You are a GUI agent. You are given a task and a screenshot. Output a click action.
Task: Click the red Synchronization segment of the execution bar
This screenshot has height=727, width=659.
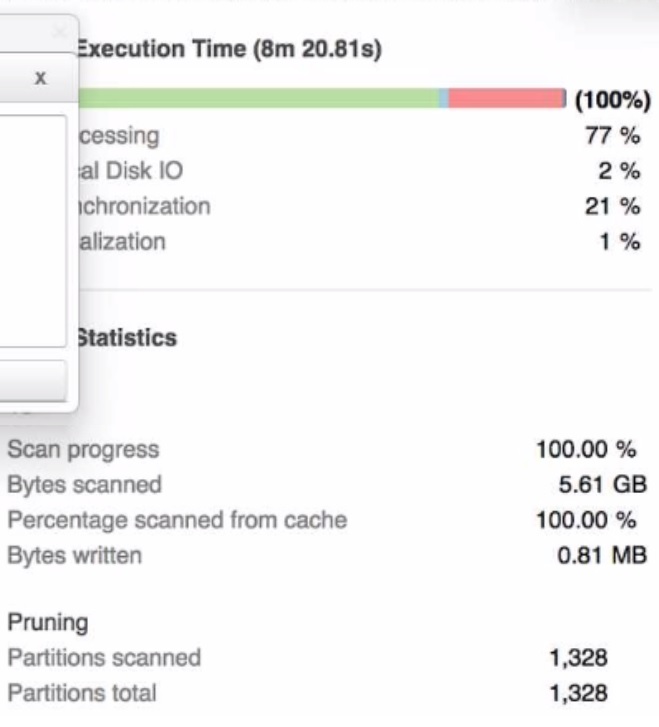click(506, 98)
